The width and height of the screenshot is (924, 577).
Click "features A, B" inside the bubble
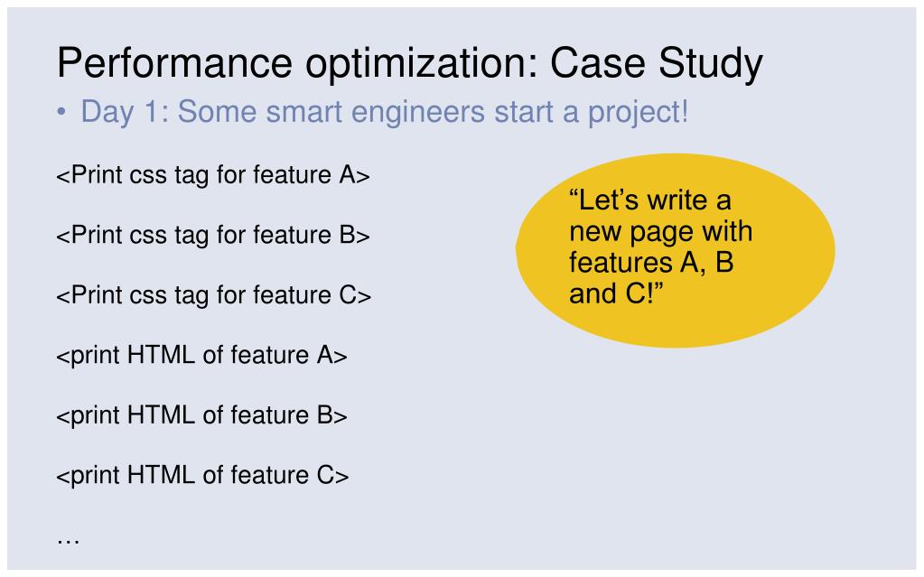(x=651, y=262)
